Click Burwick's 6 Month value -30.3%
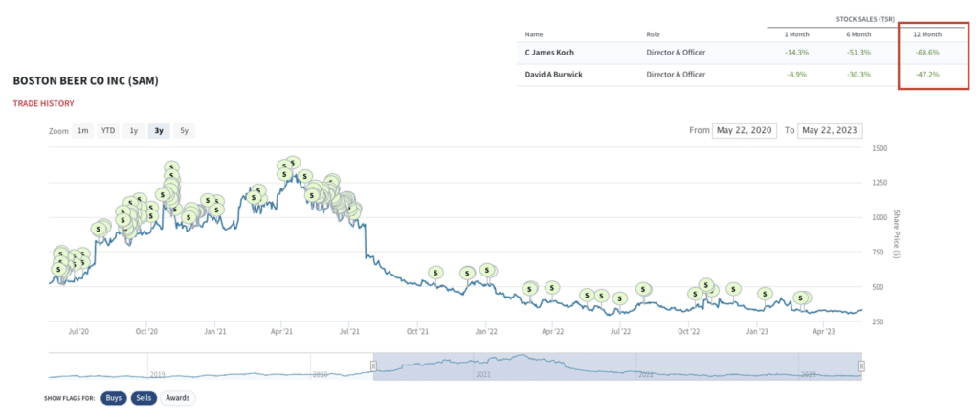Image resolution: width=980 pixels, height=420 pixels. click(860, 75)
